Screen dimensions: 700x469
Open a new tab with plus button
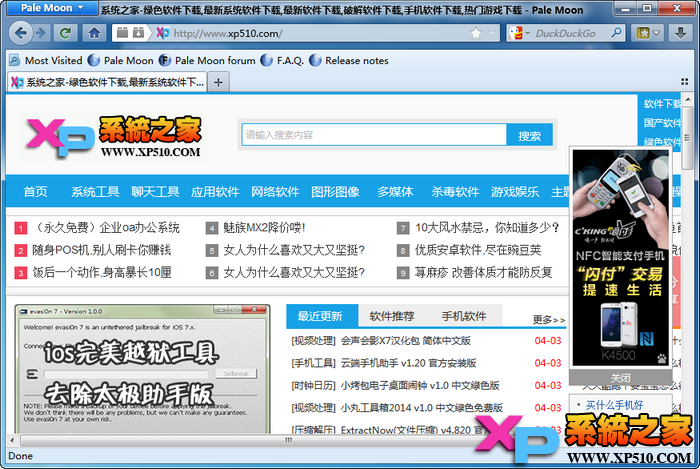click(x=218, y=82)
